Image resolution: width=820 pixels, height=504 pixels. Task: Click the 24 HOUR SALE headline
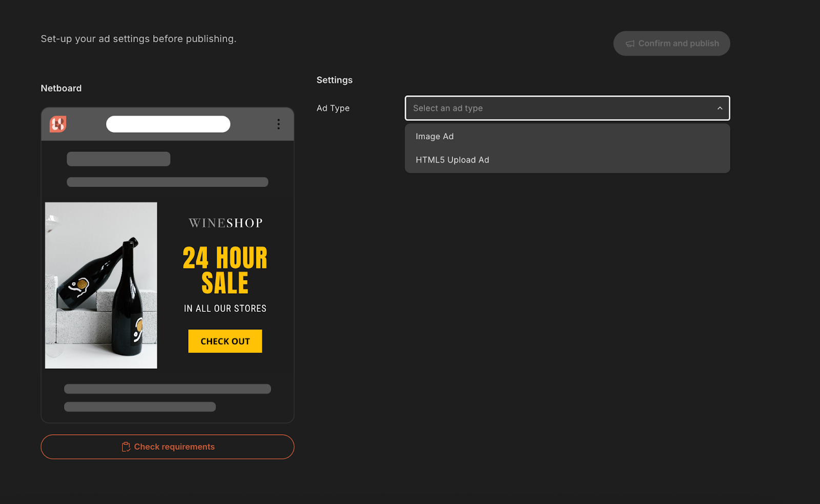click(x=225, y=270)
